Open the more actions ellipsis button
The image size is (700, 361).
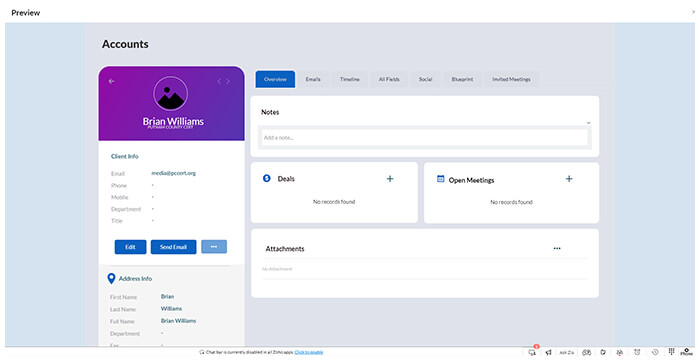click(x=214, y=247)
